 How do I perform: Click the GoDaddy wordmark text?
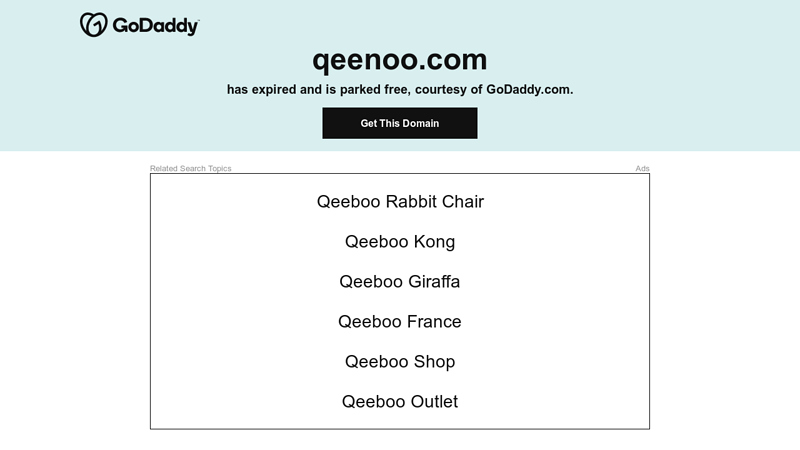pos(155,26)
